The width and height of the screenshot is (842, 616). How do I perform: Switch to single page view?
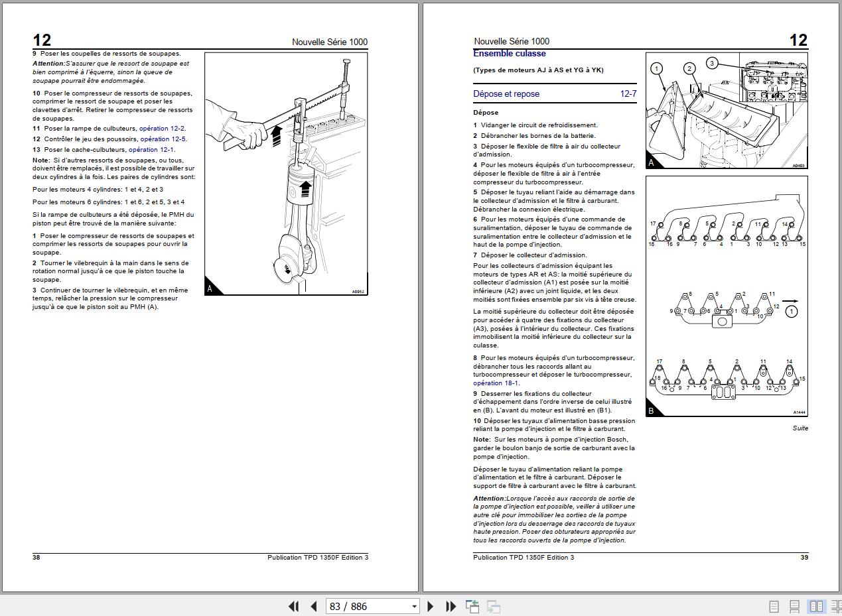click(x=774, y=606)
